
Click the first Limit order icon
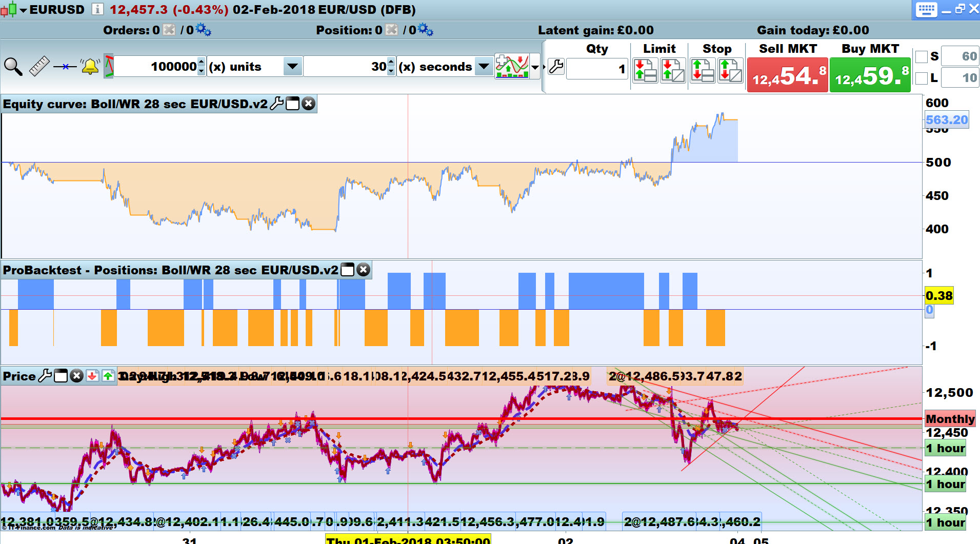coord(646,70)
